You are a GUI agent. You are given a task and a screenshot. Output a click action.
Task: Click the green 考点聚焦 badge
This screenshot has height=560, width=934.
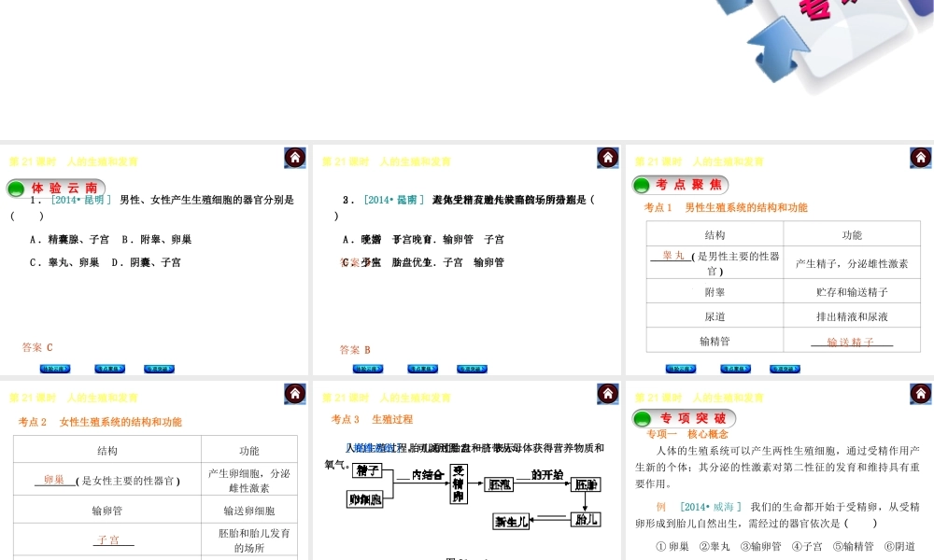[x=680, y=185]
